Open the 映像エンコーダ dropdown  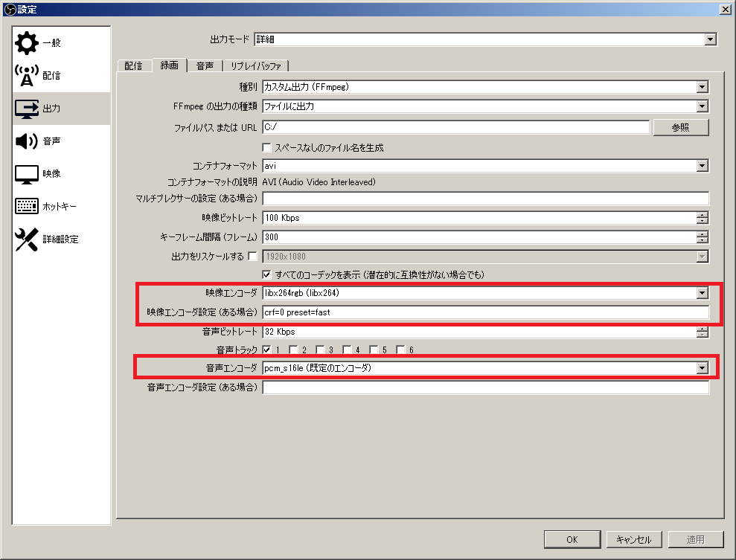[x=701, y=294]
